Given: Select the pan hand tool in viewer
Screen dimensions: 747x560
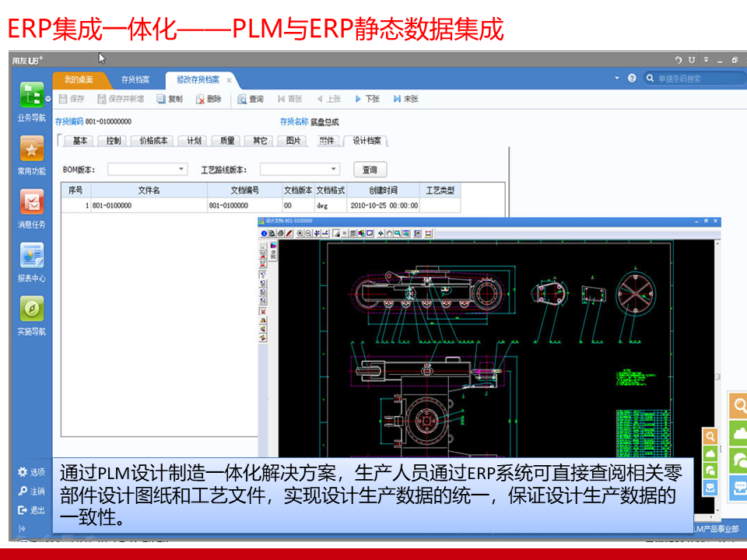Looking at the screenshot, I should (x=389, y=233).
